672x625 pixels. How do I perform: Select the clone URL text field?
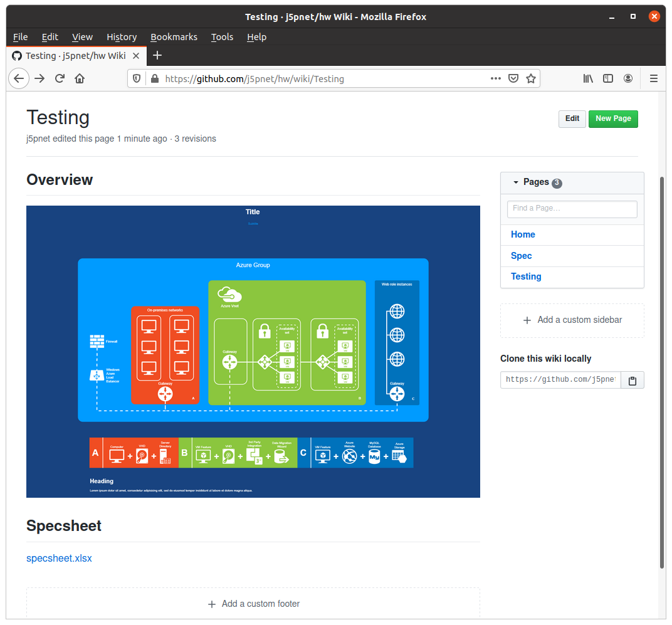[560, 381]
